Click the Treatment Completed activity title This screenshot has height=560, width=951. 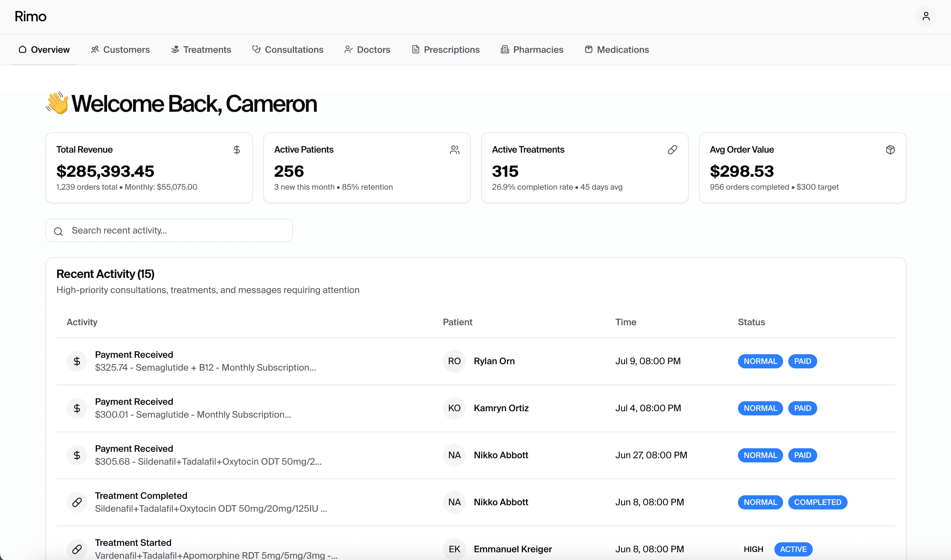coord(141,496)
